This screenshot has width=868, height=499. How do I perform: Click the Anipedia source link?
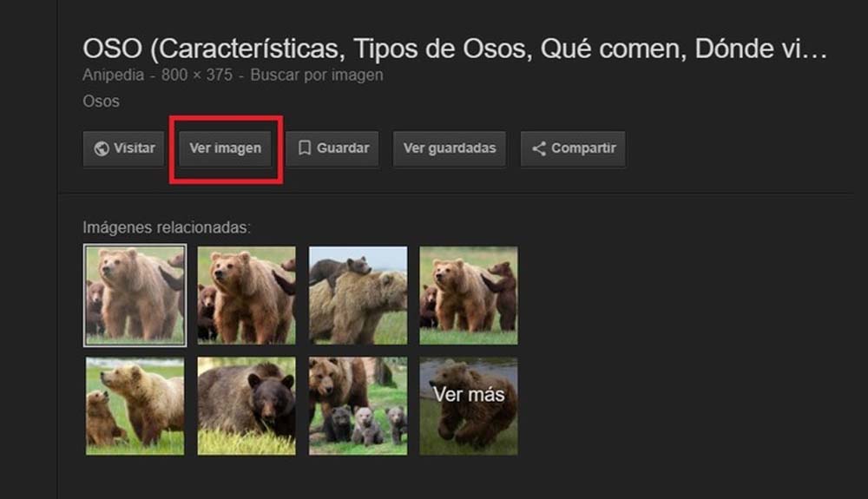[114, 75]
